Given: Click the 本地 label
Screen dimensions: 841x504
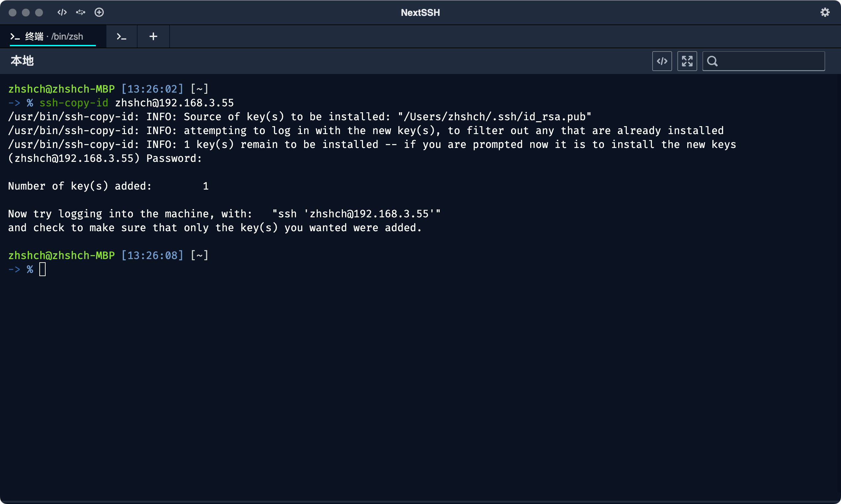Looking at the screenshot, I should click(22, 61).
